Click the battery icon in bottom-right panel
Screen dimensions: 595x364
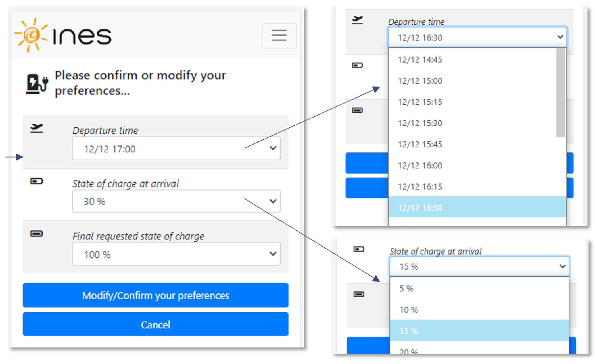point(359,249)
